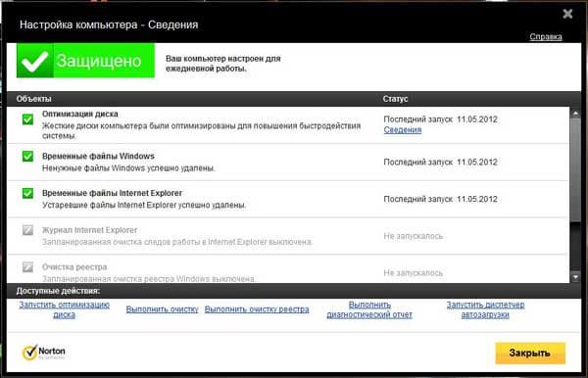
Task: Click Последний запуск status for Временные файлы Windows
Action: click(x=440, y=163)
